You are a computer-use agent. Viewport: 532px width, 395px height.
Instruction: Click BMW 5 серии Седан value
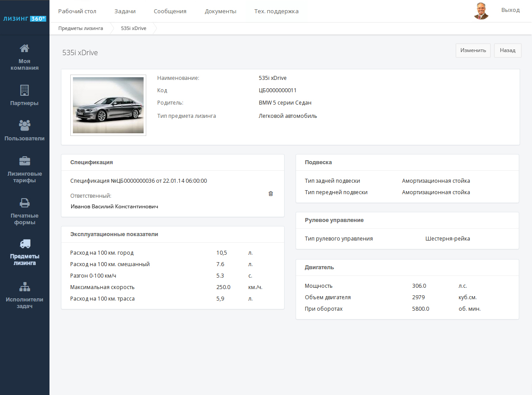[x=285, y=102]
